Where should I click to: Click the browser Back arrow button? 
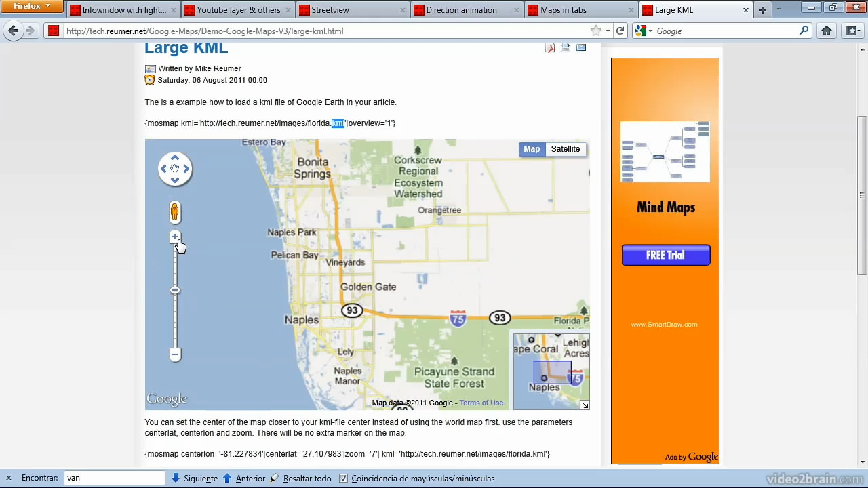[14, 30]
